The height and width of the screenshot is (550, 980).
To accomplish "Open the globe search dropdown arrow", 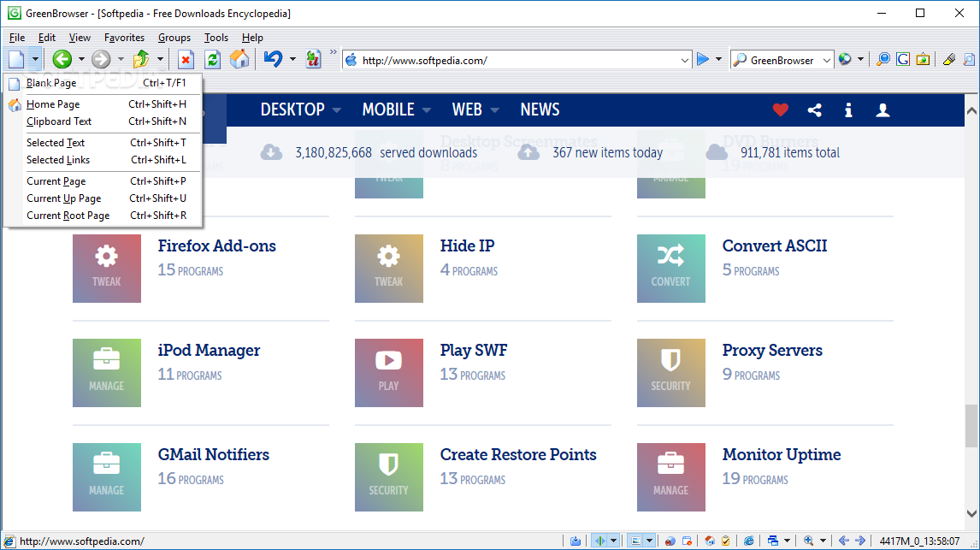I will tap(860, 59).
